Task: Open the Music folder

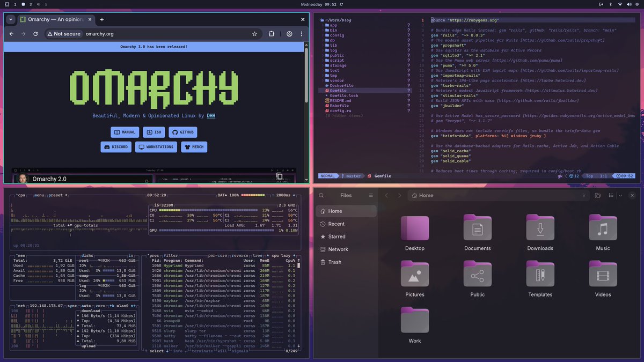Action: pos(603,232)
